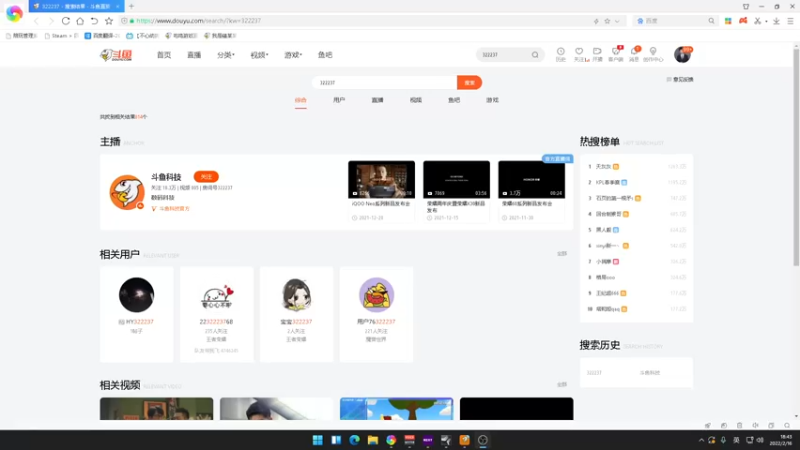Go to 直播 in site navigation
This screenshot has width=800, height=450.
[194, 55]
